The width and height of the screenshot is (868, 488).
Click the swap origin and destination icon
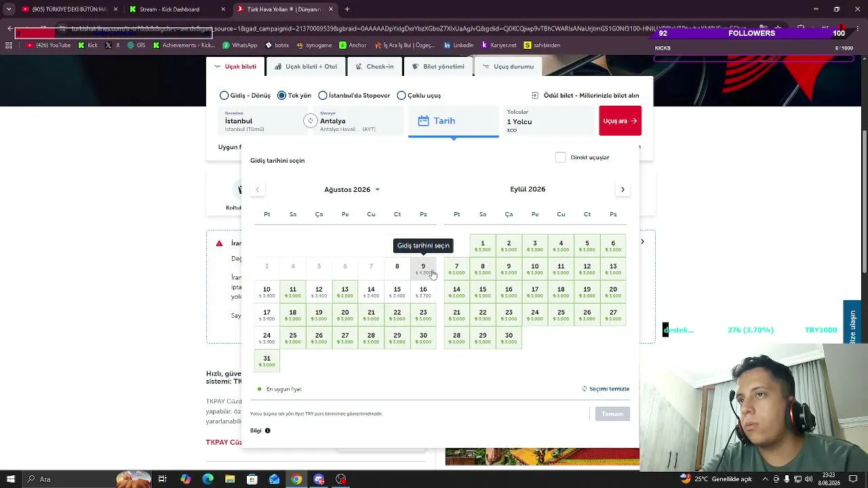(x=310, y=121)
